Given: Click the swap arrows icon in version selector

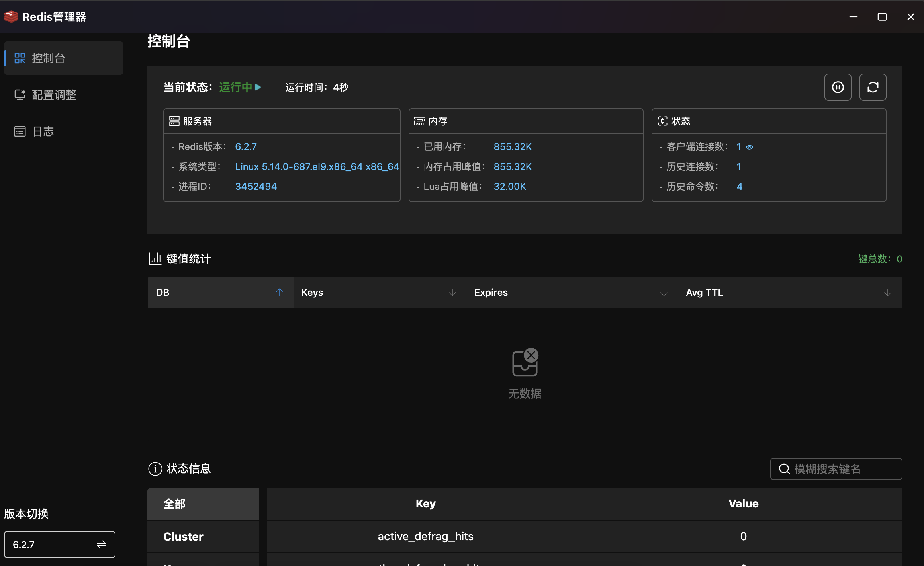Looking at the screenshot, I should (102, 545).
